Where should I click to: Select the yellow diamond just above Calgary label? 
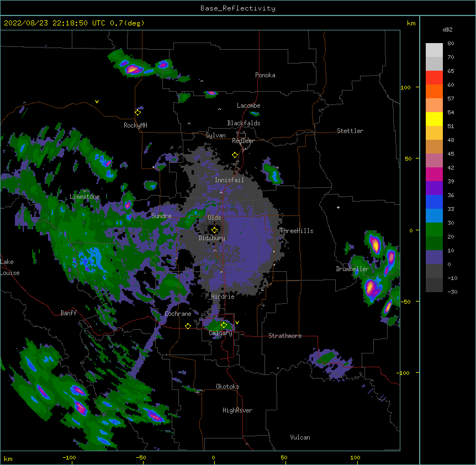coord(224,325)
